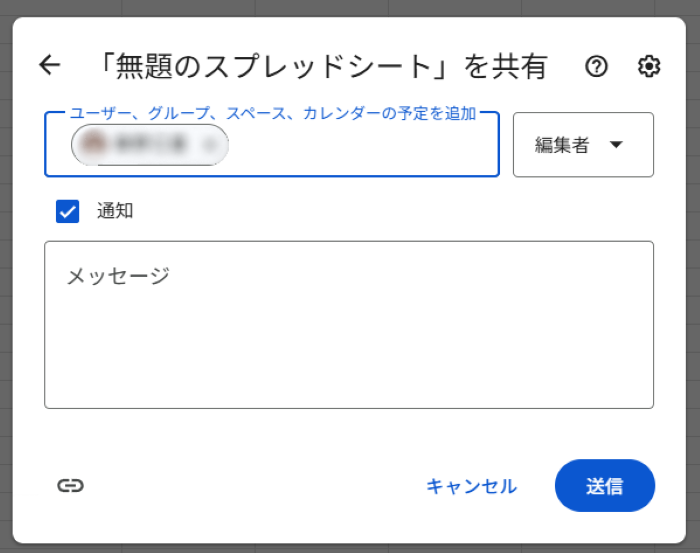
Task: Click the back arrow in the share dialog
Action: [49, 66]
